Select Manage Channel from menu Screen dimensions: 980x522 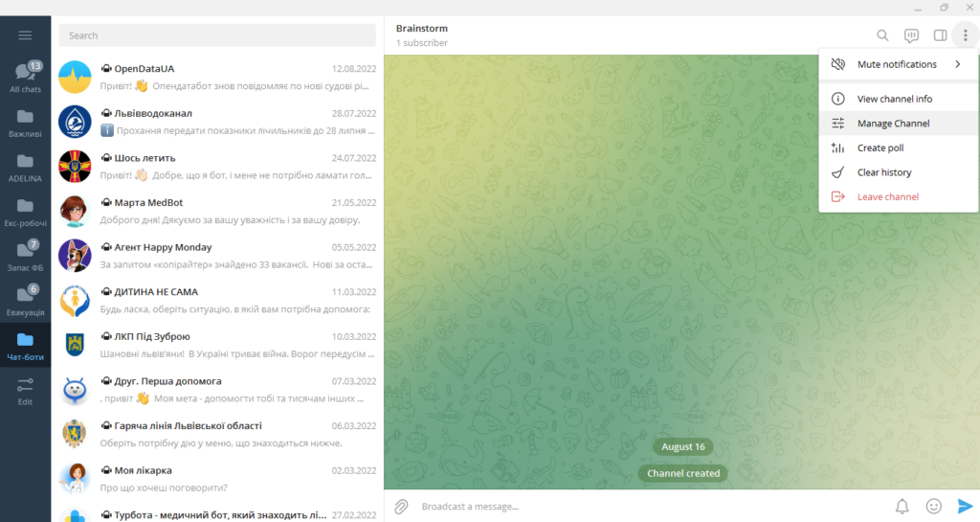(x=893, y=124)
